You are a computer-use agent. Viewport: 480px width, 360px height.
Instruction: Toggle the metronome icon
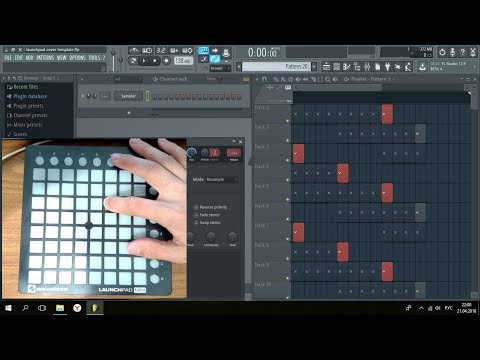click(134, 50)
